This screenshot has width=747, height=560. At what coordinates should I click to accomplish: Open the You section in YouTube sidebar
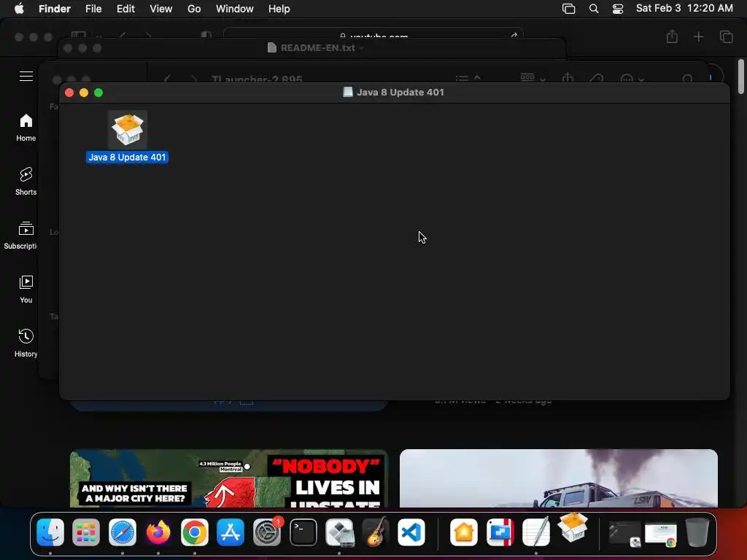26,289
